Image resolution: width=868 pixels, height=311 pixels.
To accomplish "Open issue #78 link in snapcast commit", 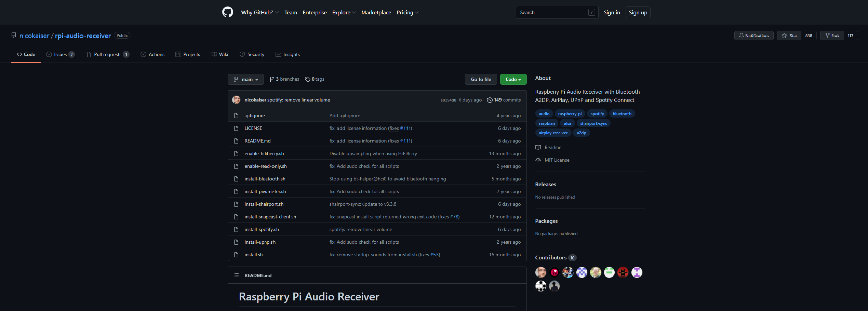I will coord(454,217).
